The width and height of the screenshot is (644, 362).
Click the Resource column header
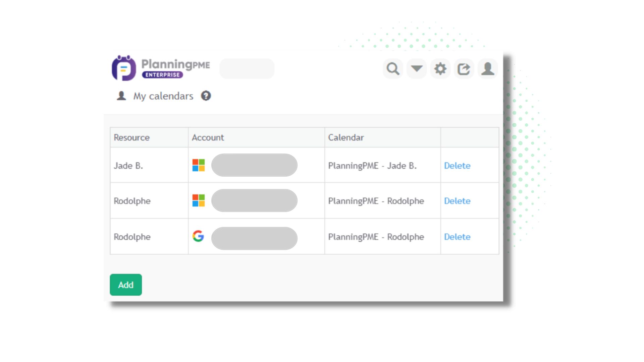coord(131,137)
